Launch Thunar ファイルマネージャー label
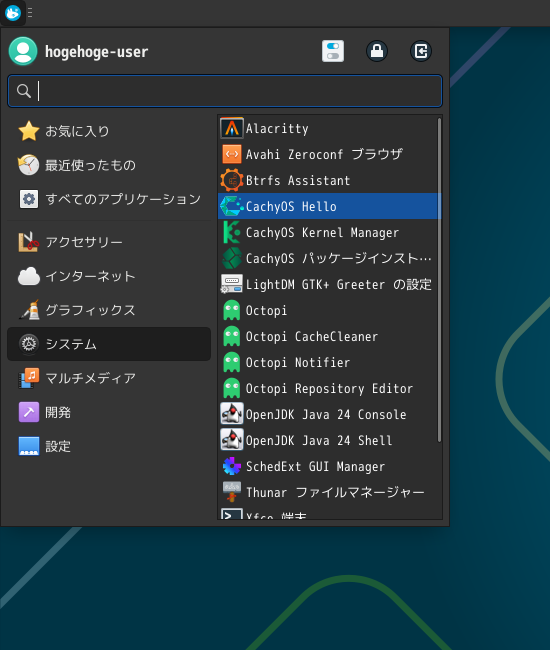The height and width of the screenshot is (650, 550). (x=335, y=492)
